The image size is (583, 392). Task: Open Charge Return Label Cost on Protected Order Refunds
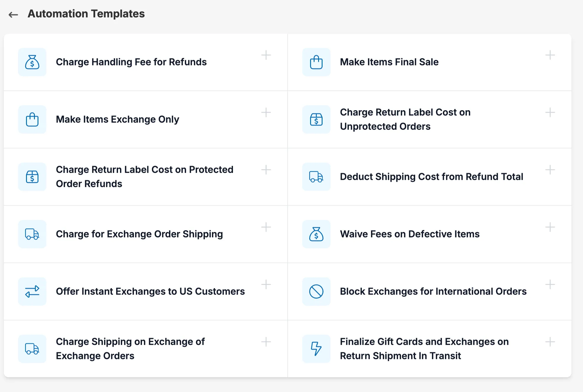[145, 176]
